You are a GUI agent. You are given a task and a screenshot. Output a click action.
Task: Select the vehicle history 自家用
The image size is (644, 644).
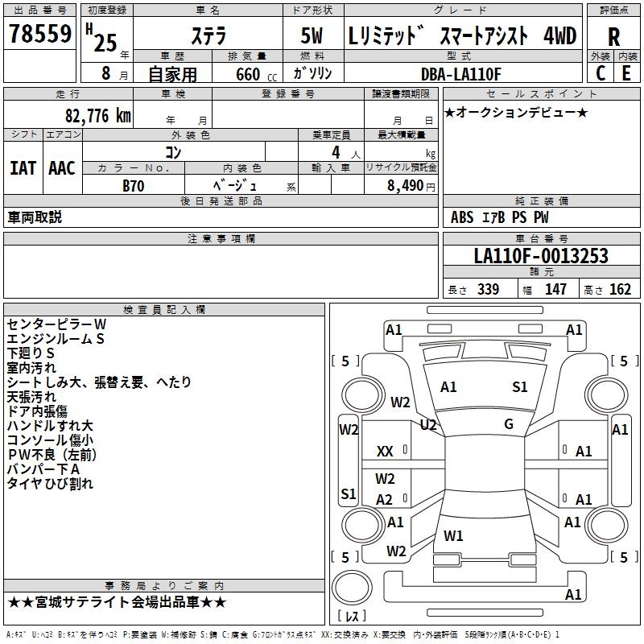172,74
